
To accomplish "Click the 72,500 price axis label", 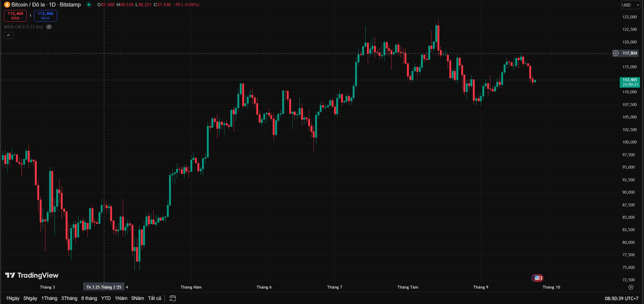I will pos(629,280).
